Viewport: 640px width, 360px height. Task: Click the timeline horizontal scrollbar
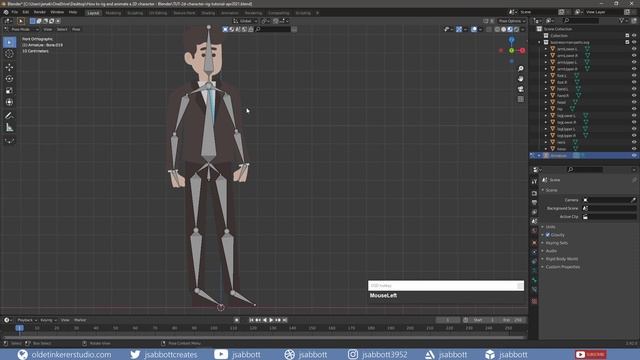coord(263,338)
